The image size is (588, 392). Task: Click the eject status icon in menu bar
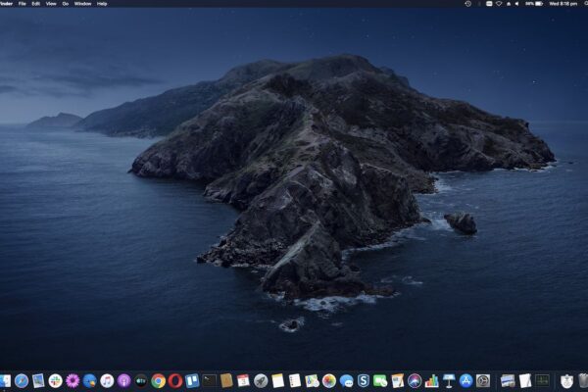click(509, 4)
